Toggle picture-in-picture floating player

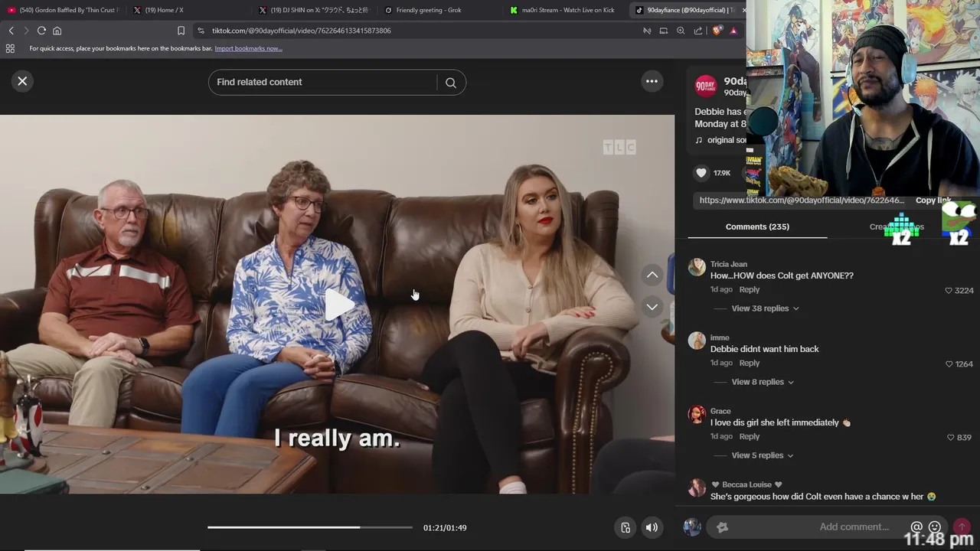[x=626, y=527]
